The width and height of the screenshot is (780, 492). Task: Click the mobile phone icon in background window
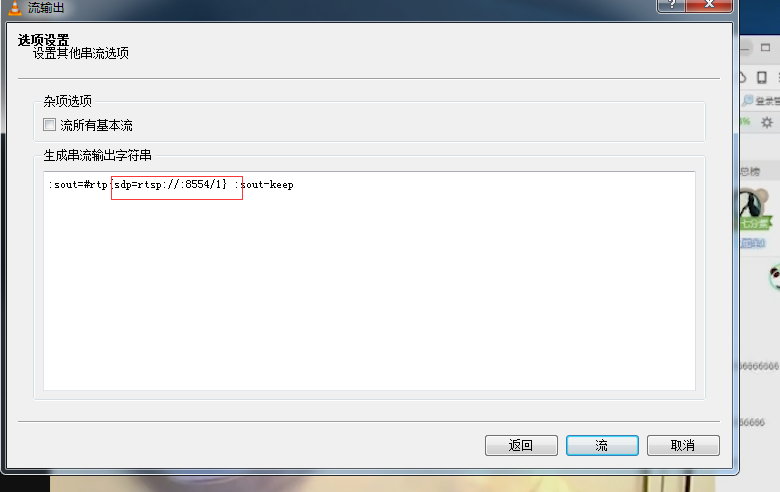click(762, 77)
